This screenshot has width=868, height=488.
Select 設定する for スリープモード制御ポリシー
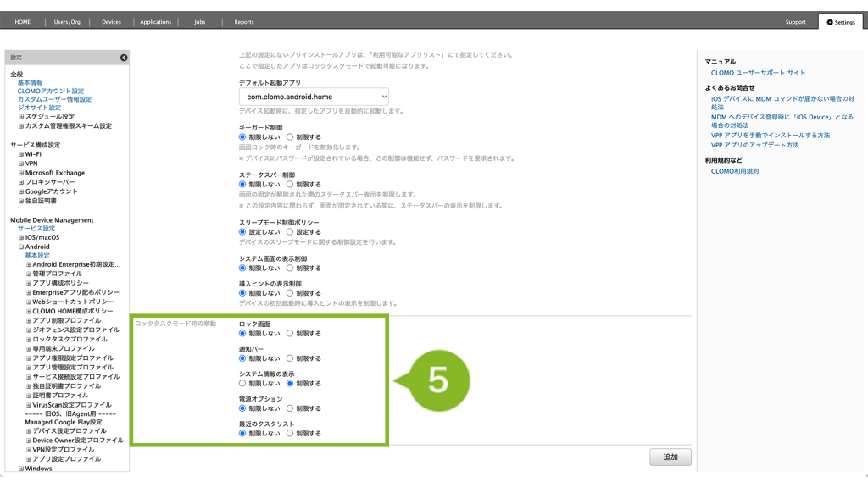[x=290, y=232]
